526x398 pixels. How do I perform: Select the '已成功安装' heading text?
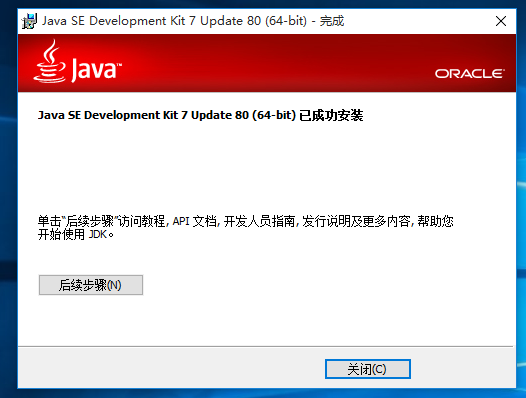pyautogui.click(x=331, y=115)
